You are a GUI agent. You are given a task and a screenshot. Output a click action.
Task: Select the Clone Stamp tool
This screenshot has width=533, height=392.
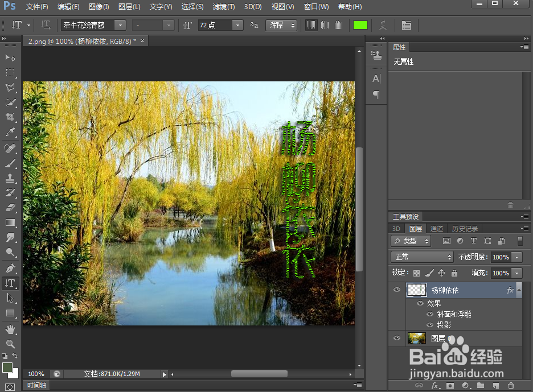click(x=10, y=178)
